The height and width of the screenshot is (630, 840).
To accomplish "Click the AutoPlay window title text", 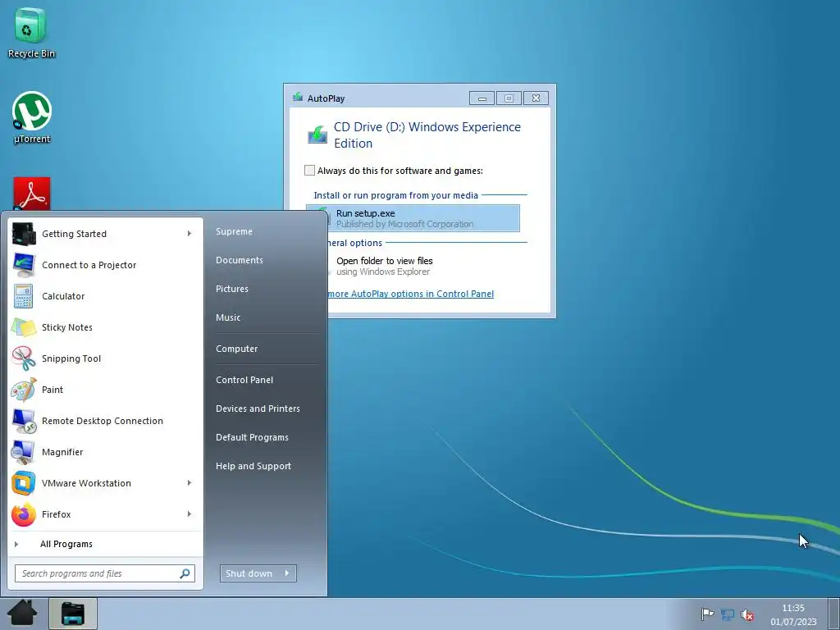I will coord(326,98).
